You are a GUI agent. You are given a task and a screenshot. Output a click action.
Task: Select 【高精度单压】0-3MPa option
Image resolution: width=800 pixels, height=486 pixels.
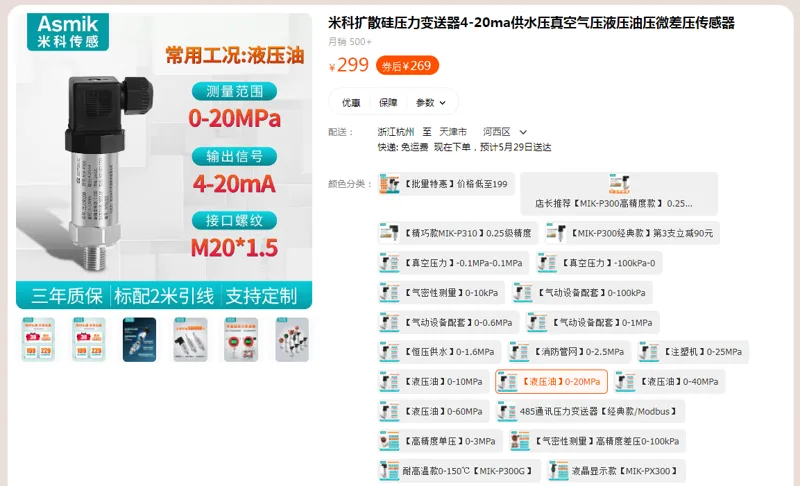click(x=440, y=441)
